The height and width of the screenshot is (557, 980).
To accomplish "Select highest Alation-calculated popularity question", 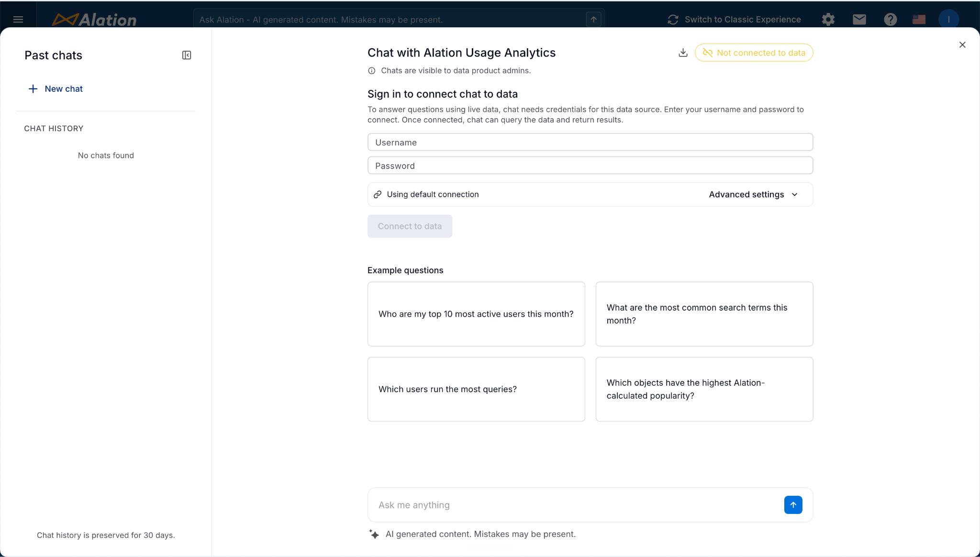I will pyautogui.click(x=704, y=389).
